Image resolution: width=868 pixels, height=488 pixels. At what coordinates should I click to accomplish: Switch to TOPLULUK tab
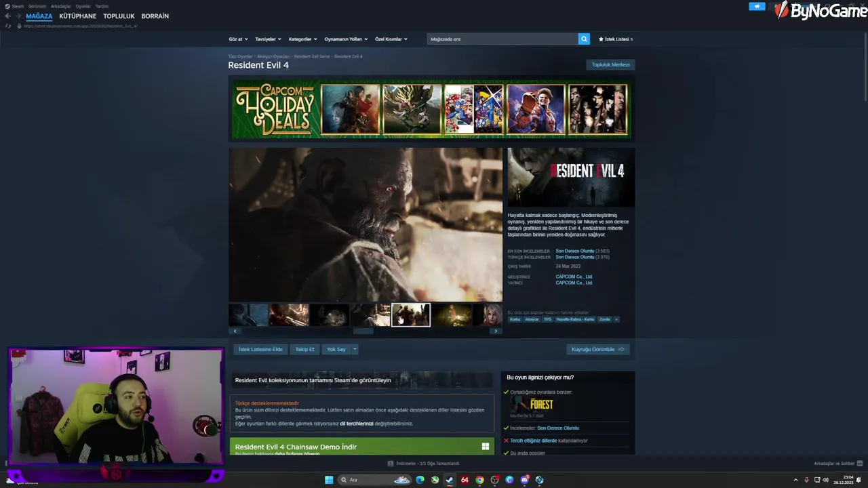pyautogui.click(x=119, y=16)
